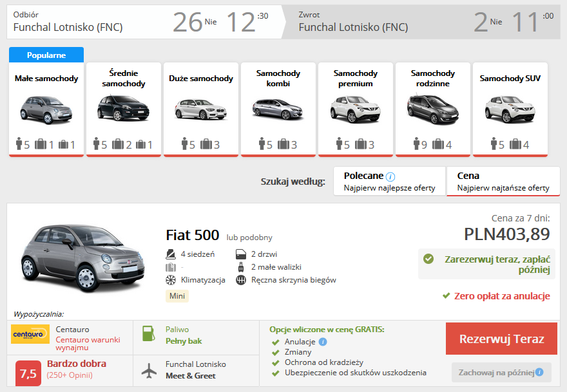The image size is (567, 392).
Task: Click the Meet & Greet pickup text
Action: point(191,376)
